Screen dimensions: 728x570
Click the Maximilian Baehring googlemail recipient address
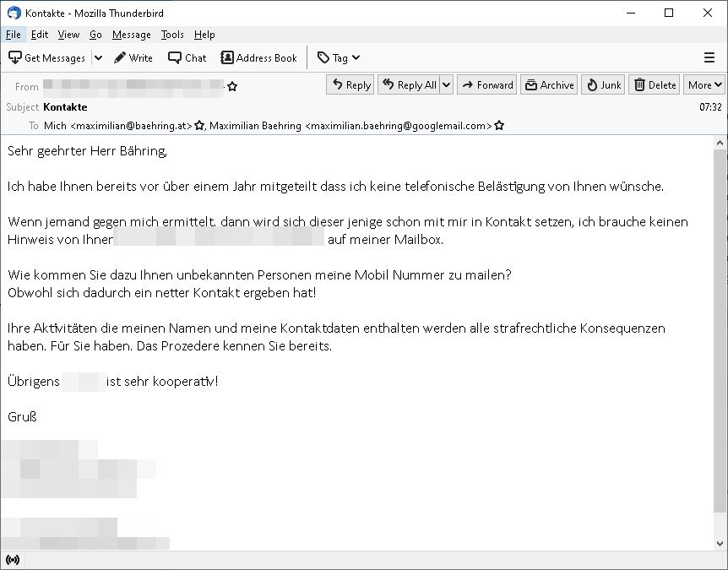click(350, 125)
